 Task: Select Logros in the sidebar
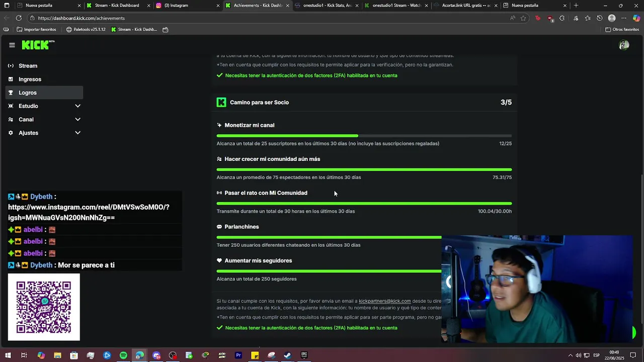pos(44,93)
